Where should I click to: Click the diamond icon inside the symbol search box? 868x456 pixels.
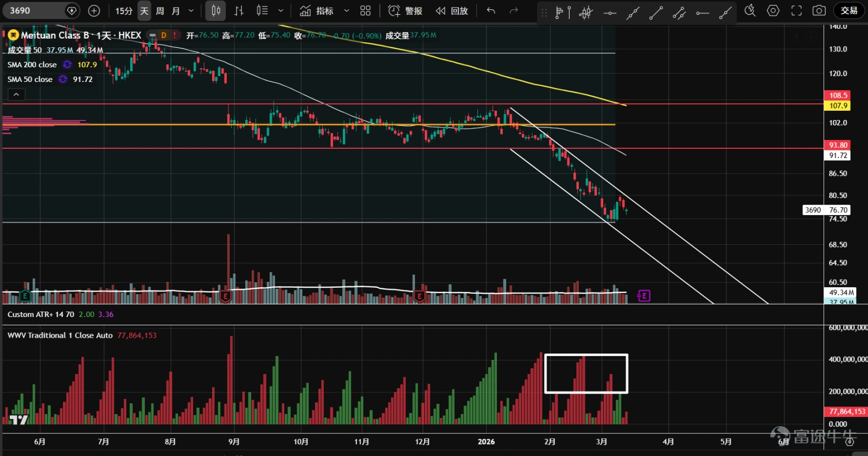tap(72, 10)
